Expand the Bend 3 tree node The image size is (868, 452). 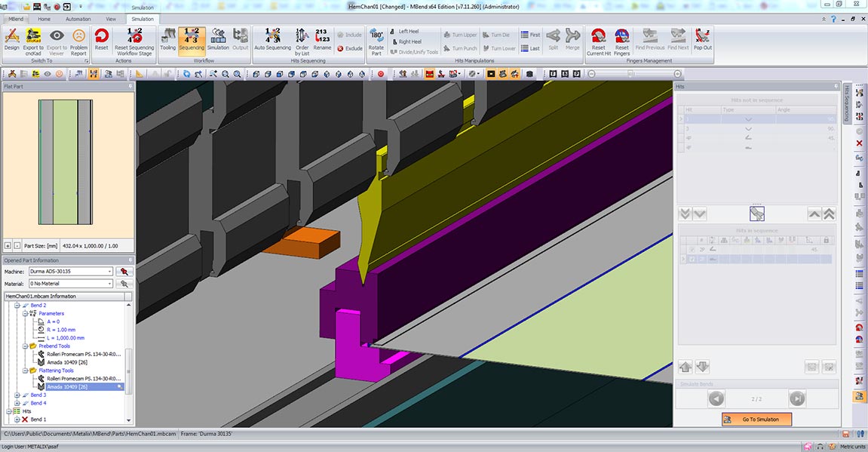[17, 395]
